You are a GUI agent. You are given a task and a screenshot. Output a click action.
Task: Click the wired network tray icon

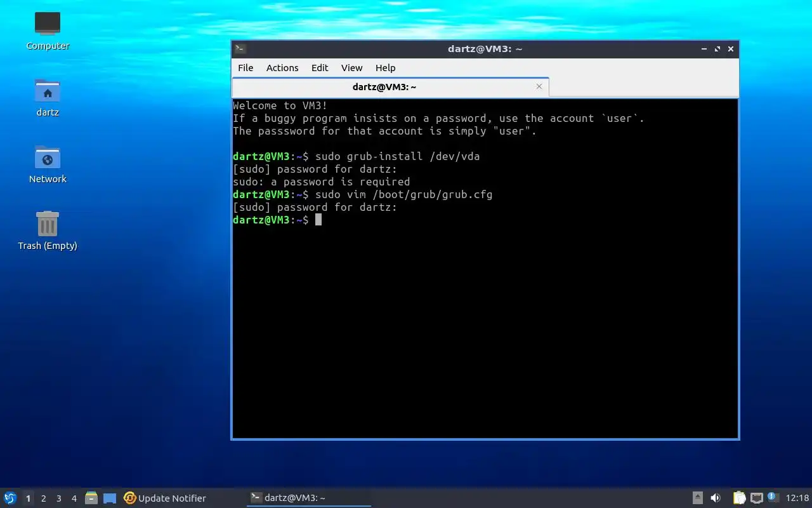756,498
